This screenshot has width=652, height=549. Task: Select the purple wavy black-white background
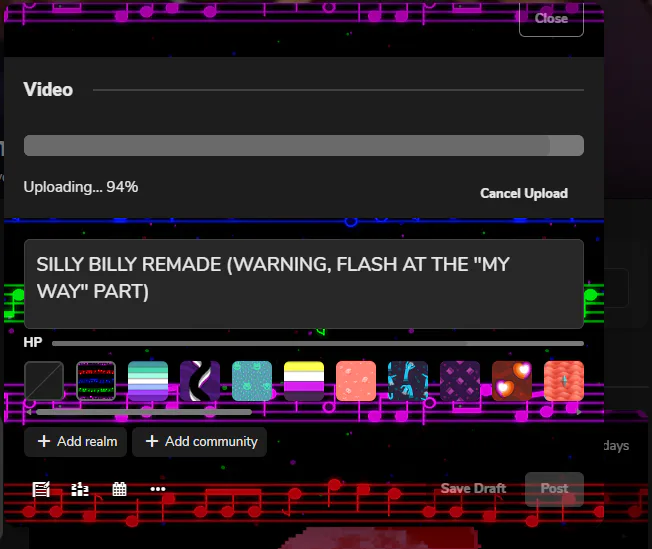click(x=200, y=381)
